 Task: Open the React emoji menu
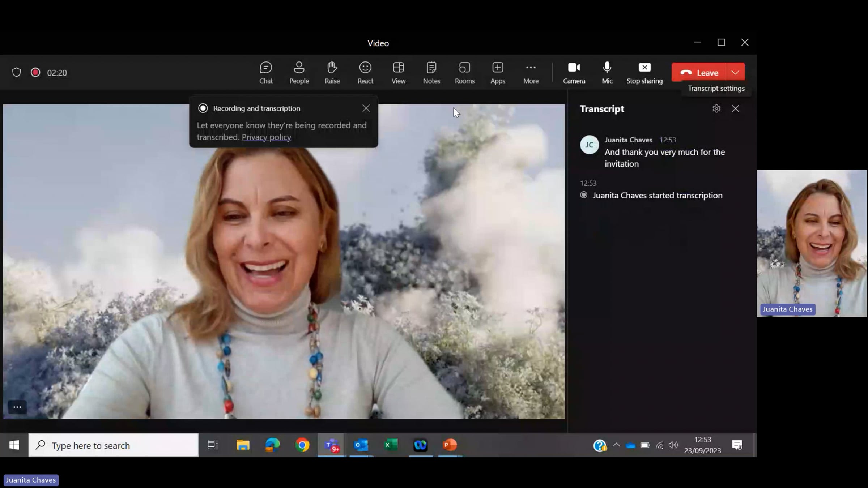click(365, 72)
